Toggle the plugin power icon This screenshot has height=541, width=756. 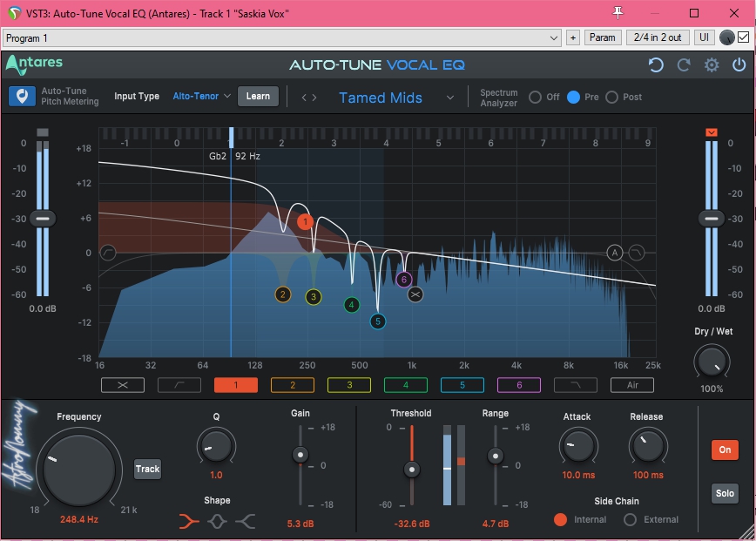[x=739, y=64]
